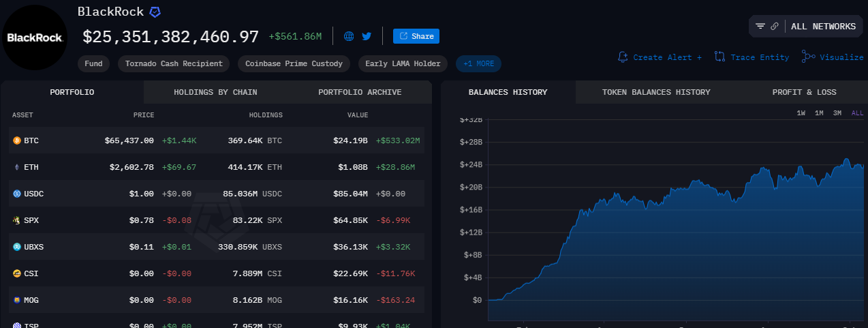Click BTC holdings 369.64K
Screen dimensions: 868x328
click(x=245, y=140)
